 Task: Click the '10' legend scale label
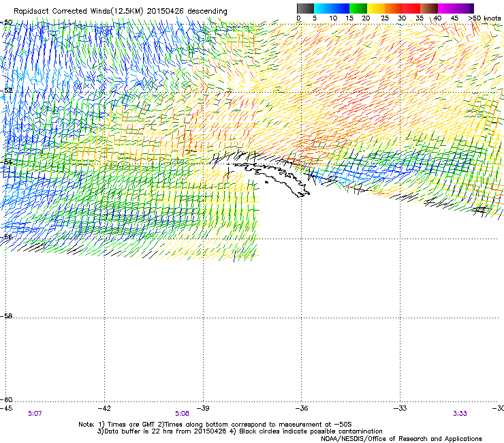click(333, 18)
